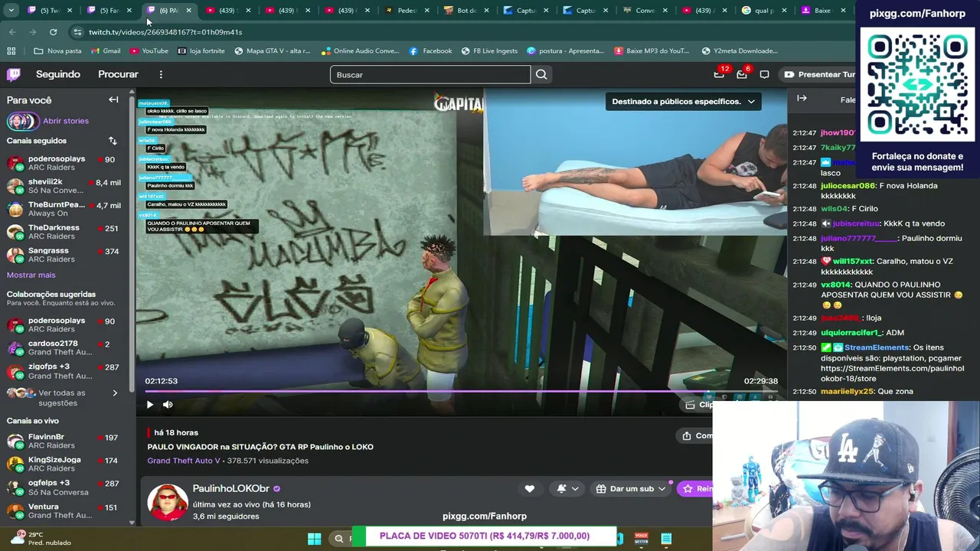Open the mail icon with badge 6
The image size is (980, 551).
(x=742, y=74)
